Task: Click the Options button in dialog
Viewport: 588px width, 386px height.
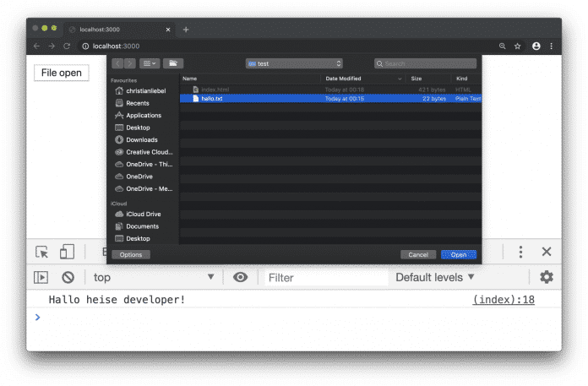Action: tap(131, 255)
